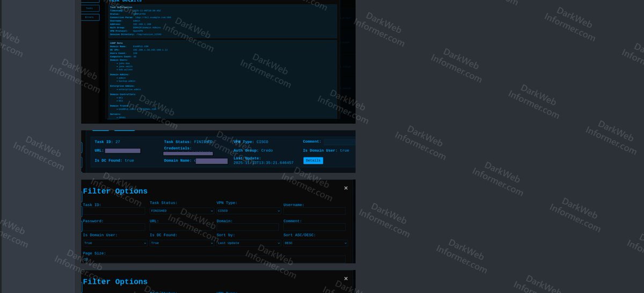This screenshot has width=644, height=293.
Task: Open the Sort ASC/DESC dropdown
Action: point(316,243)
